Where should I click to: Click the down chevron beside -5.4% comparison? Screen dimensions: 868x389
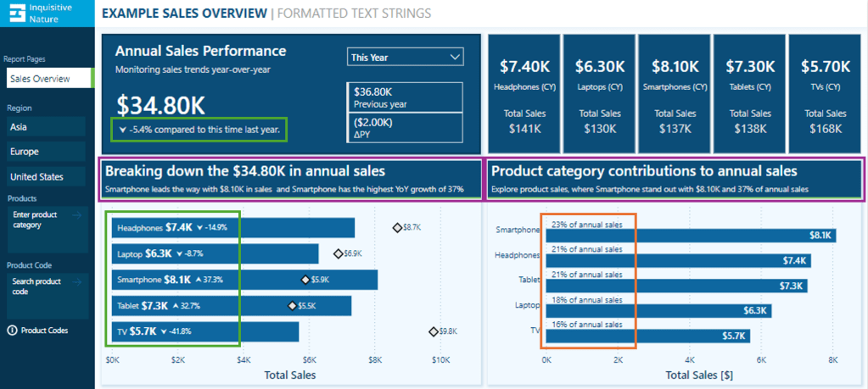click(123, 130)
